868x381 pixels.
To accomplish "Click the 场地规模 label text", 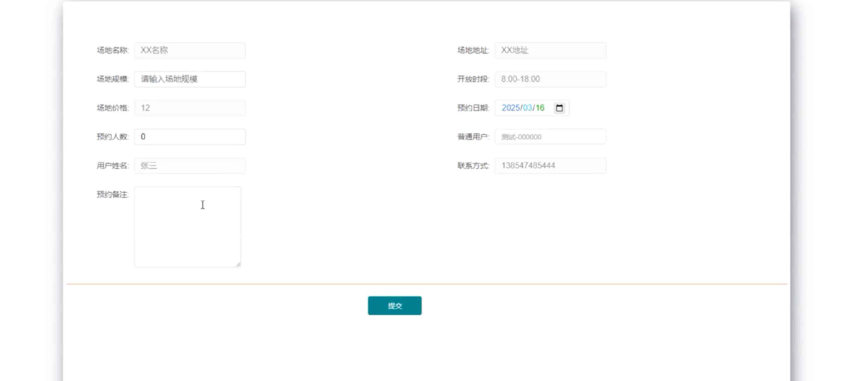I will click(x=112, y=79).
